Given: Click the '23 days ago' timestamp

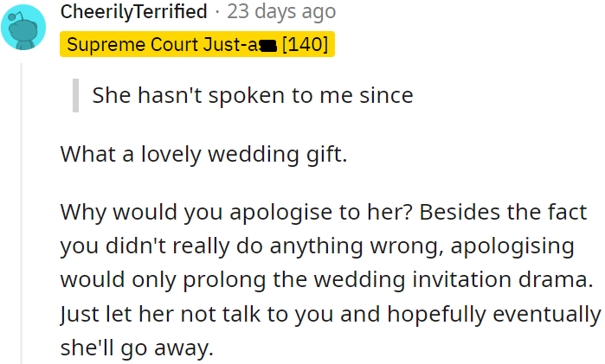Looking at the screenshot, I should coord(282,12).
